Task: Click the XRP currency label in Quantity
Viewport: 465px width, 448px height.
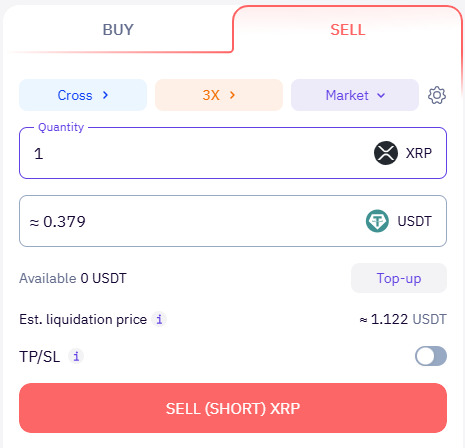Action: click(x=419, y=153)
